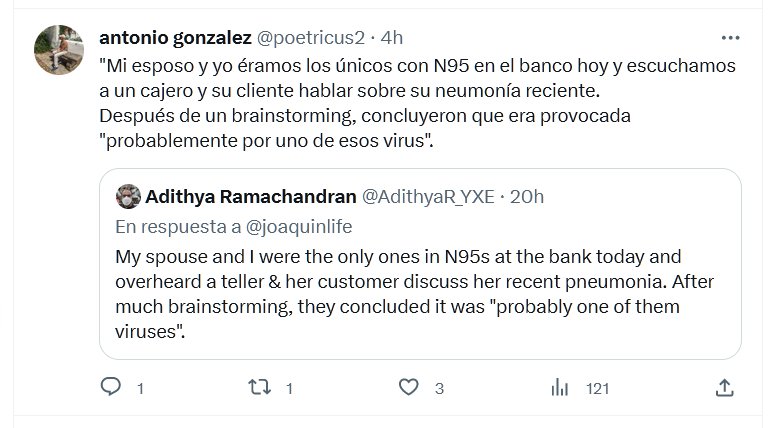Click the repost arrows icon
The height and width of the screenshot is (428, 782).
pos(259,387)
